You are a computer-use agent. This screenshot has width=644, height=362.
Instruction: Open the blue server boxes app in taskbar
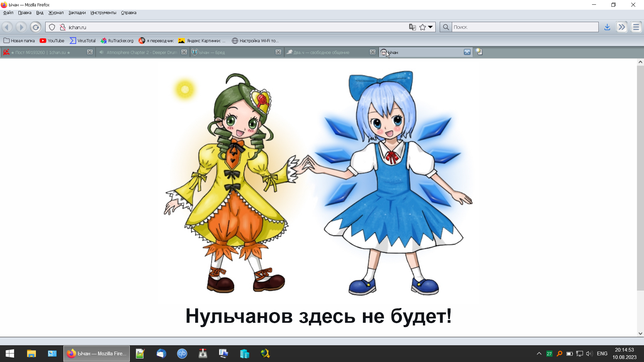pos(245,354)
